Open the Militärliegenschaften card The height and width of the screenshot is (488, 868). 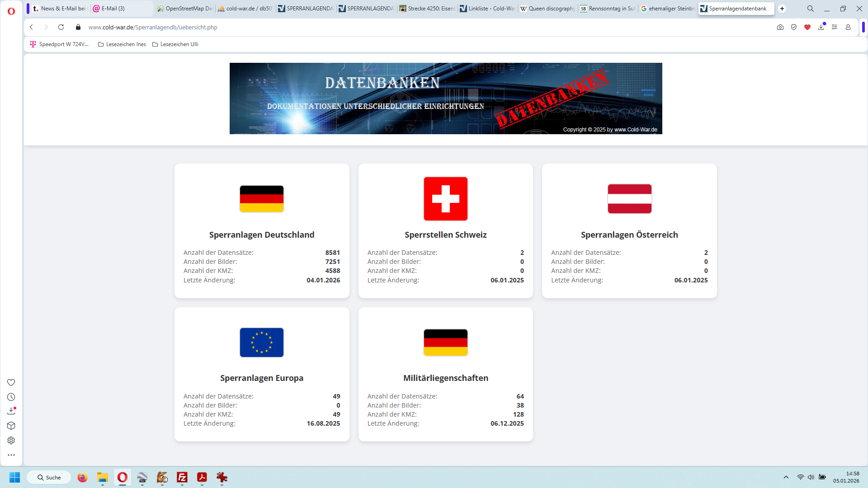point(445,378)
